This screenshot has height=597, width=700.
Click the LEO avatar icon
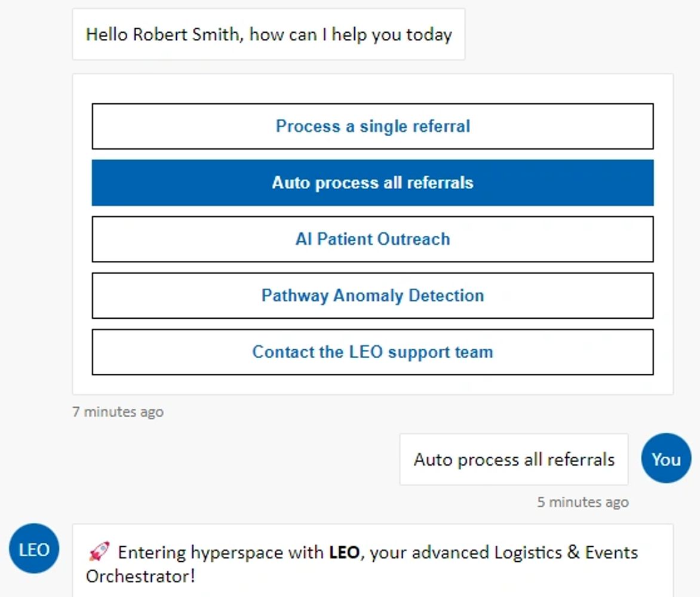click(34, 549)
